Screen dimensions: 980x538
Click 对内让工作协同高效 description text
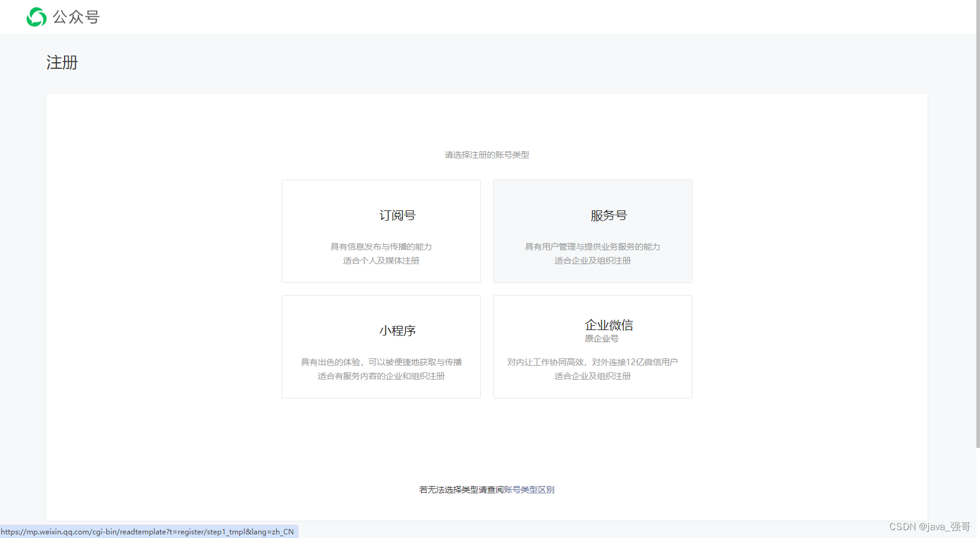tap(546, 362)
